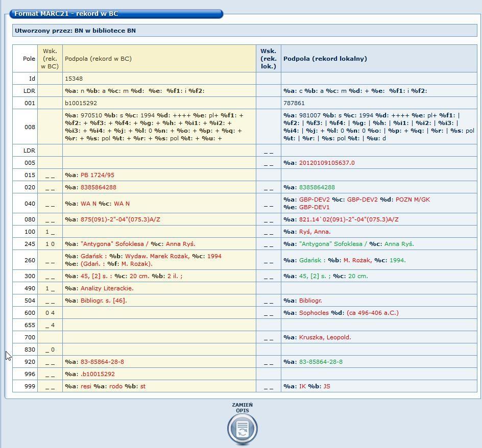Image resolution: width=482 pixels, height=448 pixels.
Task: Click red '83-85864-28-8' in field 920
Action: 102,362
